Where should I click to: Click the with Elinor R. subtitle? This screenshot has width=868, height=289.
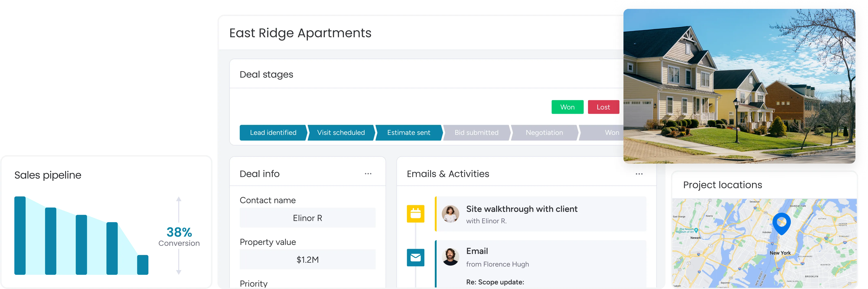486,221
